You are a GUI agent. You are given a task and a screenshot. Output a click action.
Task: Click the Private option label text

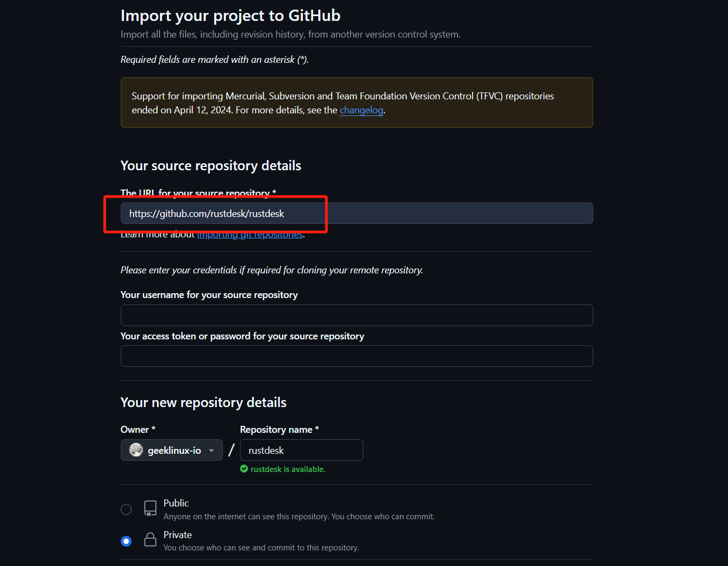pyautogui.click(x=178, y=535)
